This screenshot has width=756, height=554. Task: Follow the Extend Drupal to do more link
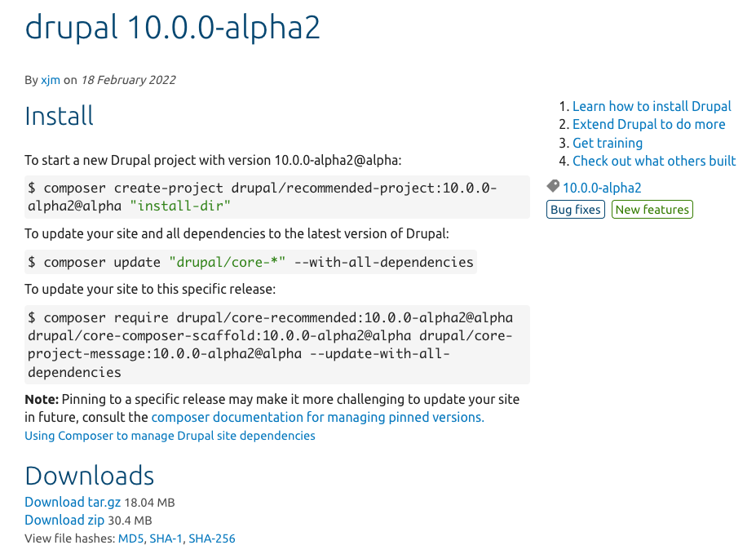648,124
